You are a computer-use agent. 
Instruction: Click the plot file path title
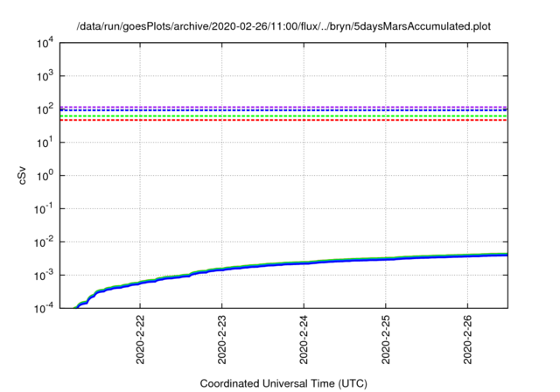283,26
